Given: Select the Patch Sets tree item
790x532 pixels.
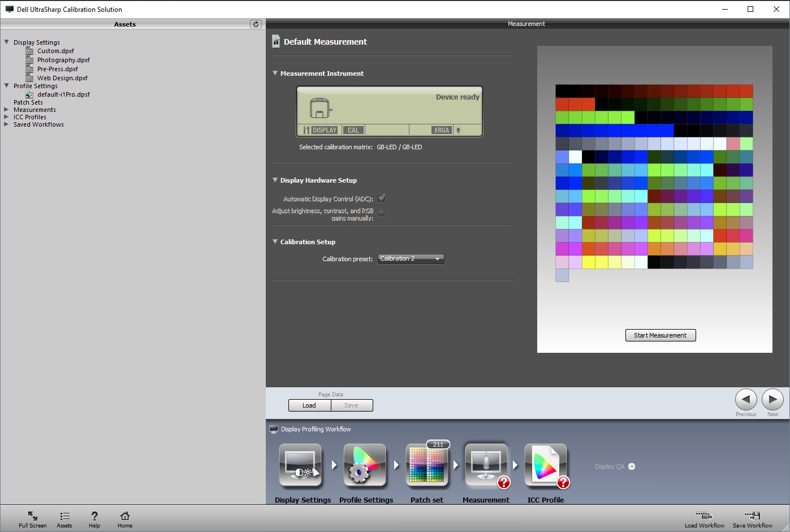Looking at the screenshot, I should pyautogui.click(x=28, y=102).
